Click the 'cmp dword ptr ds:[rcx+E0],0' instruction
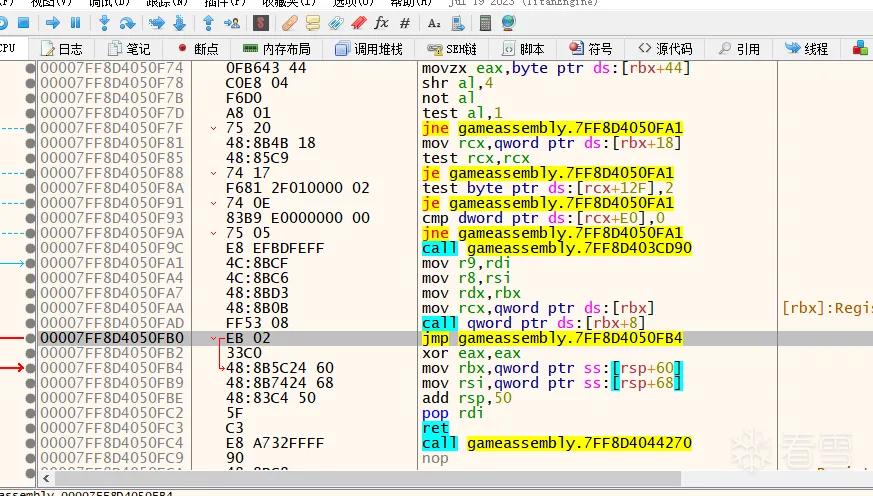Viewport: 873px width, 496px height. coord(543,218)
